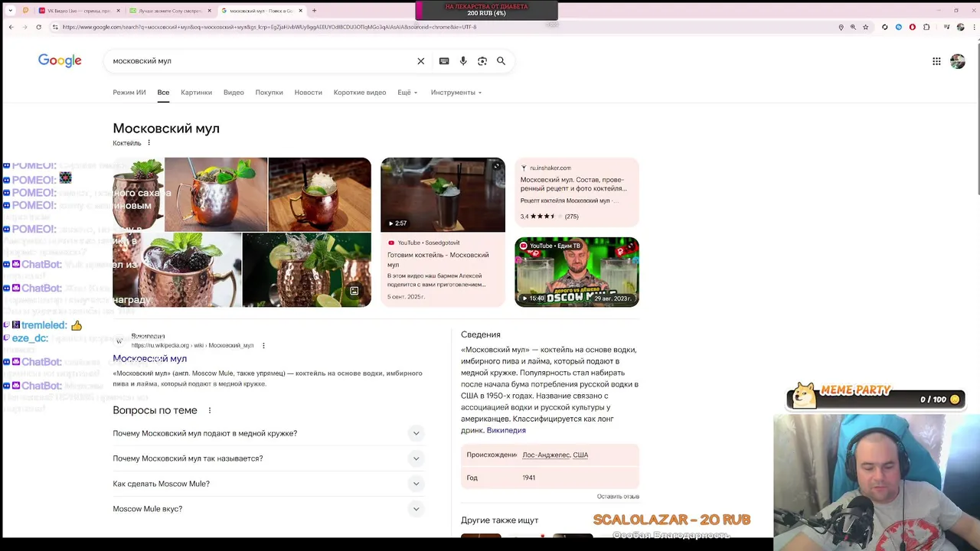
Task: Open the black circular arrows extension
Action: tap(885, 27)
